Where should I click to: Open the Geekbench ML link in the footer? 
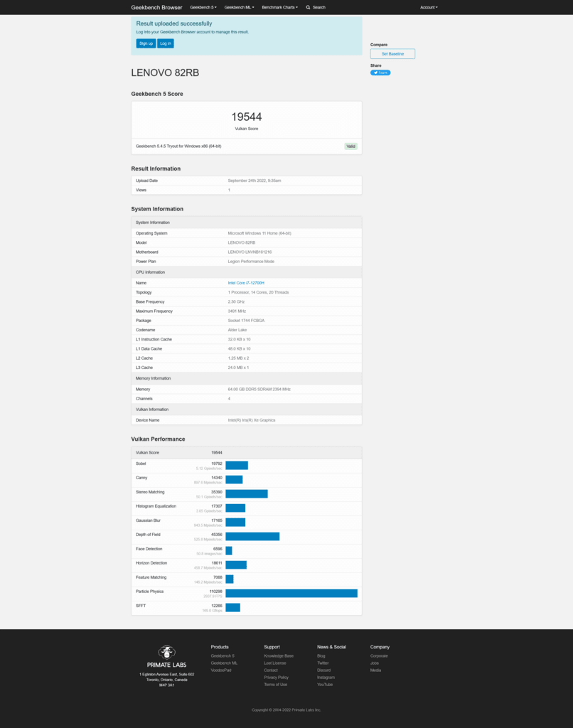224,663
